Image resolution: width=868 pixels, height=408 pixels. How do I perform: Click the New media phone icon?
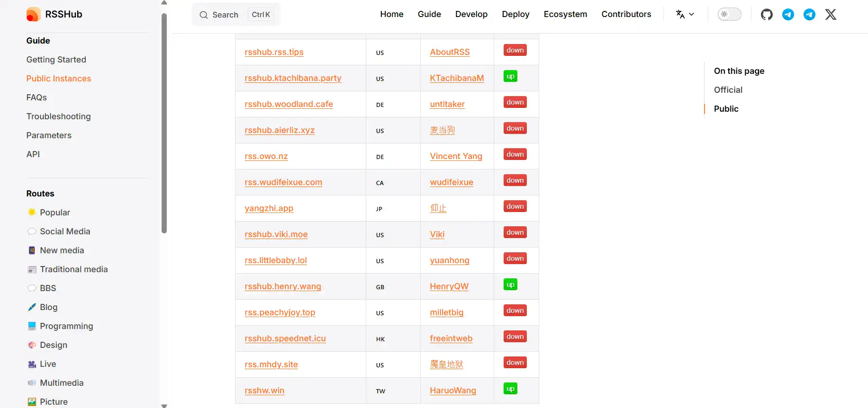(32, 250)
